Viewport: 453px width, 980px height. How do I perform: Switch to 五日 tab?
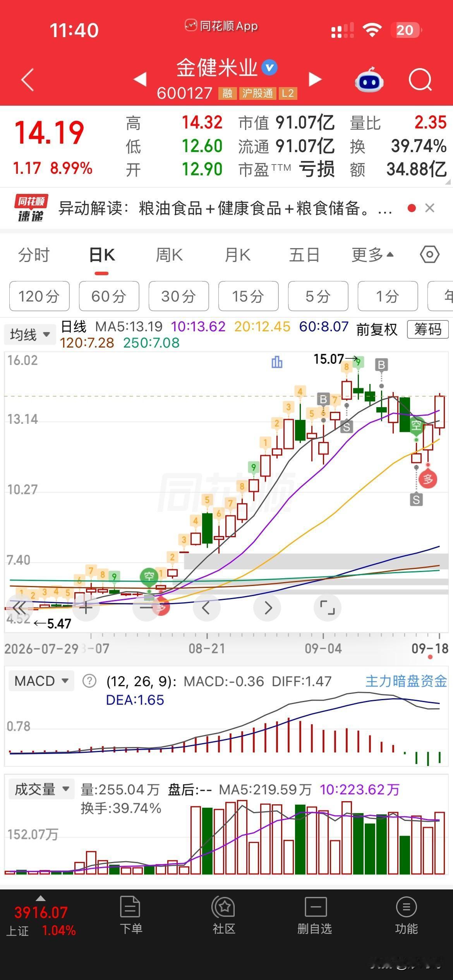[304, 255]
